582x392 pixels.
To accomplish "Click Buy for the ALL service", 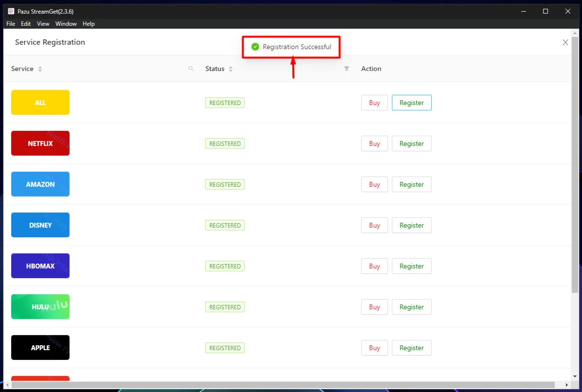I will (374, 103).
